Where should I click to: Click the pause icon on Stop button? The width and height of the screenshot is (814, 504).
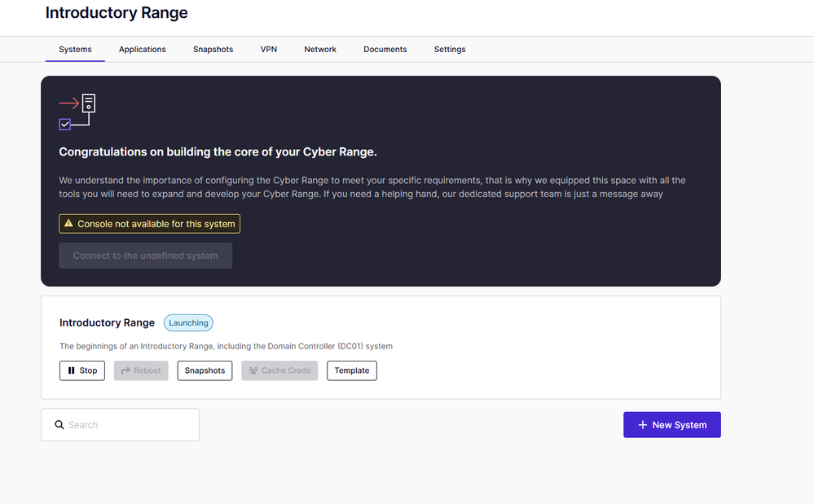coord(72,370)
